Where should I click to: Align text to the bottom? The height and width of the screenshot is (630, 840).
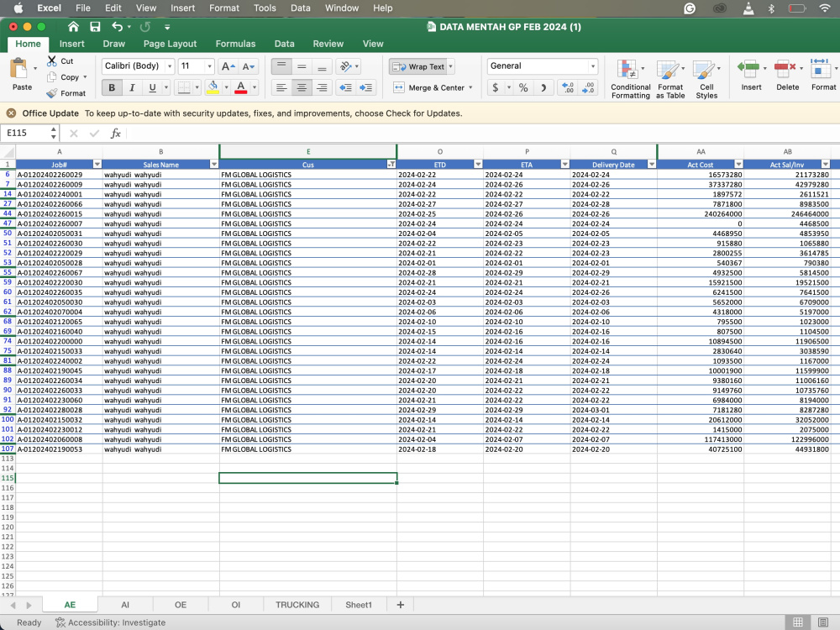tap(322, 66)
